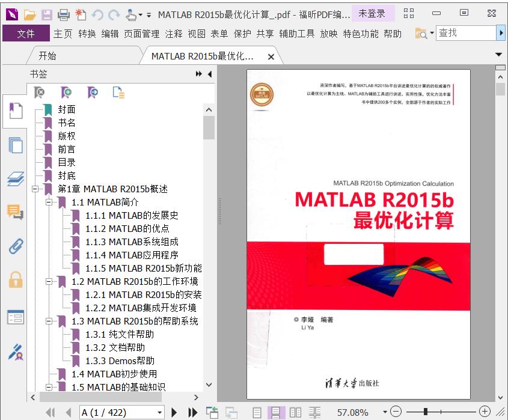Open the 转换 ribbon tab
This screenshot has height=420, width=508.
87,34
